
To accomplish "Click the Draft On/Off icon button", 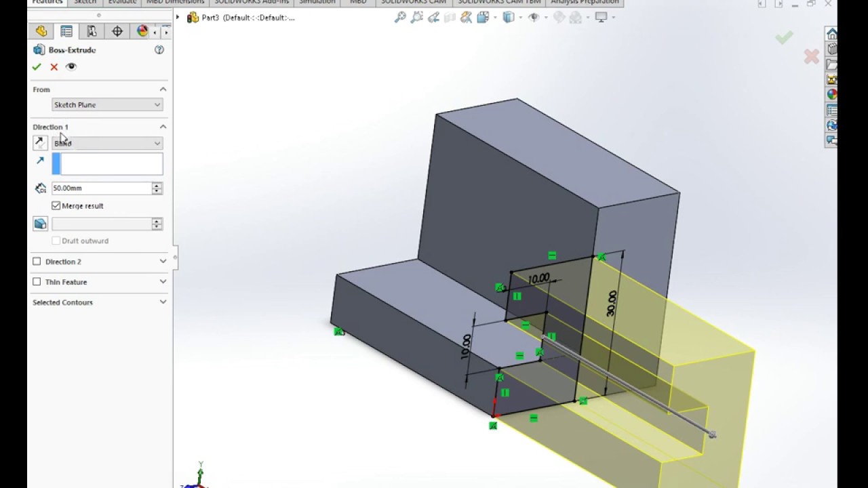I will (40, 224).
